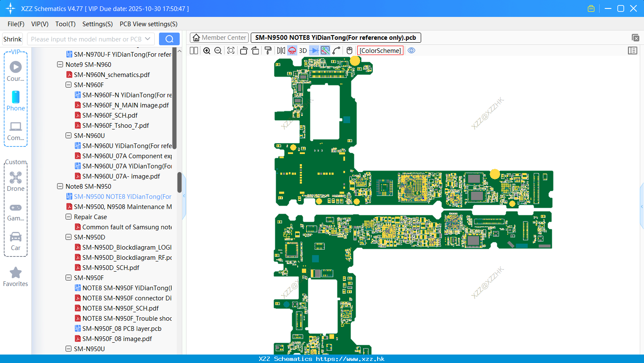Image resolution: width=644 pixels, height=363 pixels.
Task: Collapse the SM-N950F folder
Action: (69, 278)
